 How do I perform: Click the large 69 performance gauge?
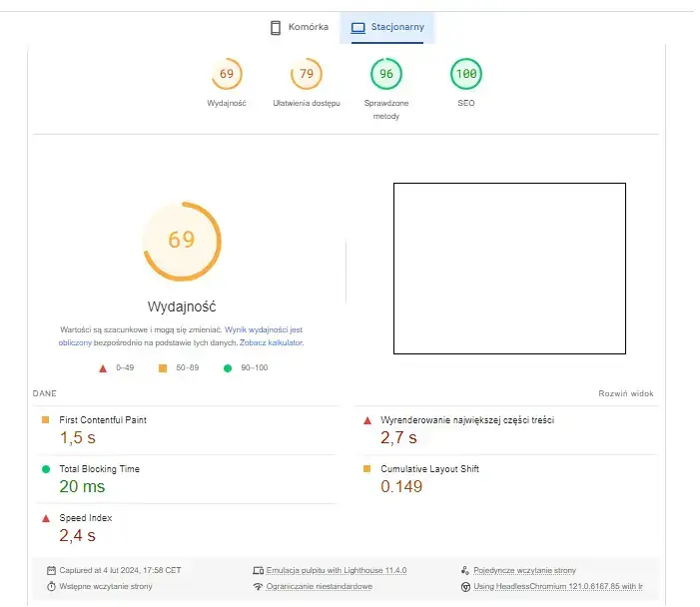tap(182, 241)
